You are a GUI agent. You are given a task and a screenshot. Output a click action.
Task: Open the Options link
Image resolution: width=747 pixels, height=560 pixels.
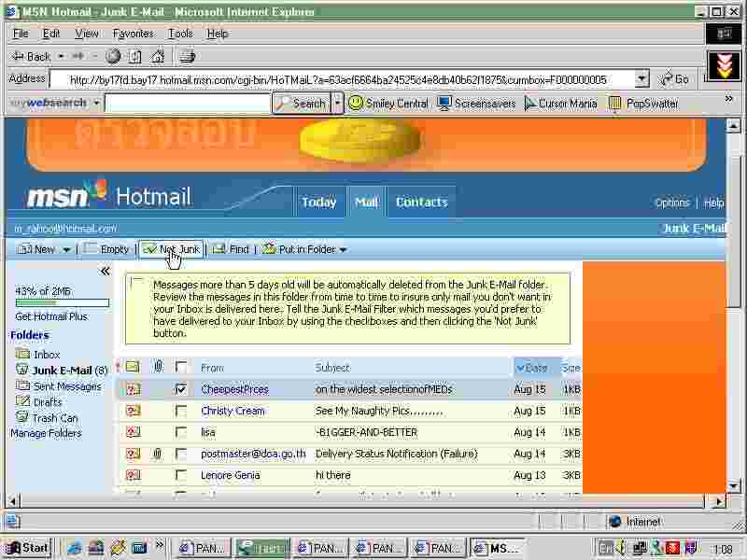(x=671, y=203)
